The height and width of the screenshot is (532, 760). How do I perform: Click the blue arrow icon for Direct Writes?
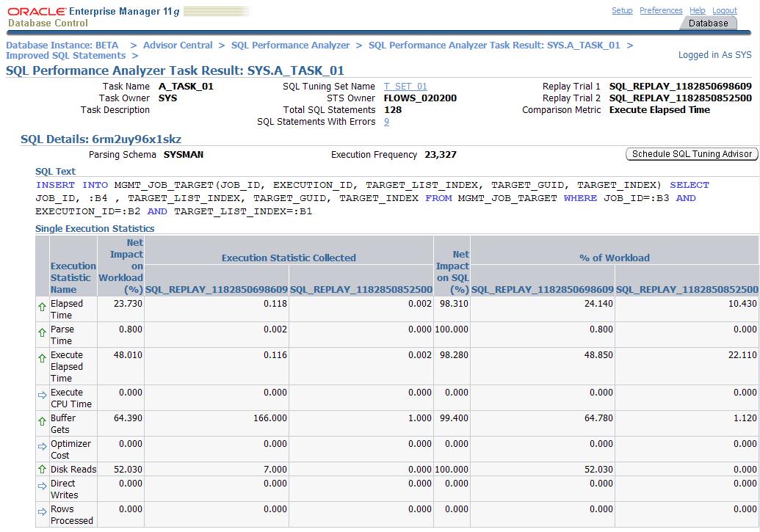pyautogui.click(x=42, y=488)
